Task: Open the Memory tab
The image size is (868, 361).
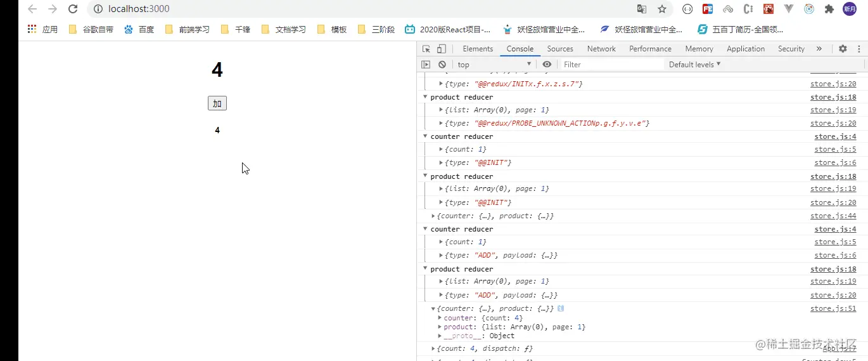Action: pos(699,49)
